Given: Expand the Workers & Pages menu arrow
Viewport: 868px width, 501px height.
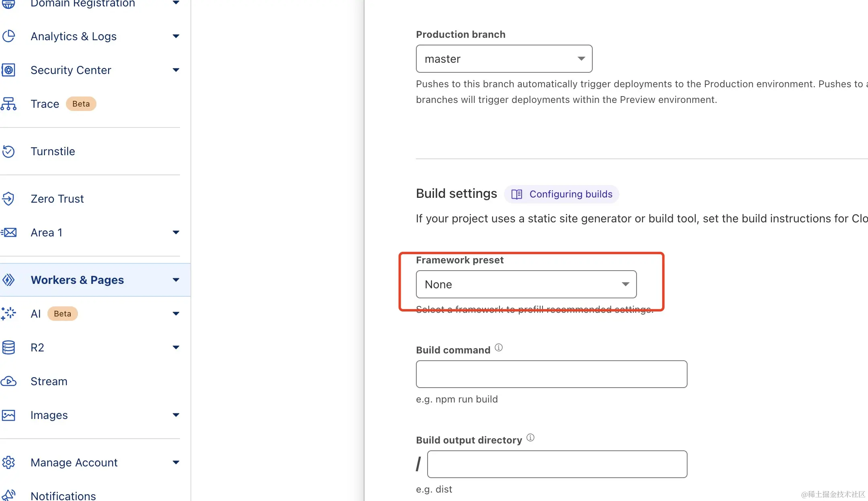Looking at the screenshot, I should tap(176, 280).
